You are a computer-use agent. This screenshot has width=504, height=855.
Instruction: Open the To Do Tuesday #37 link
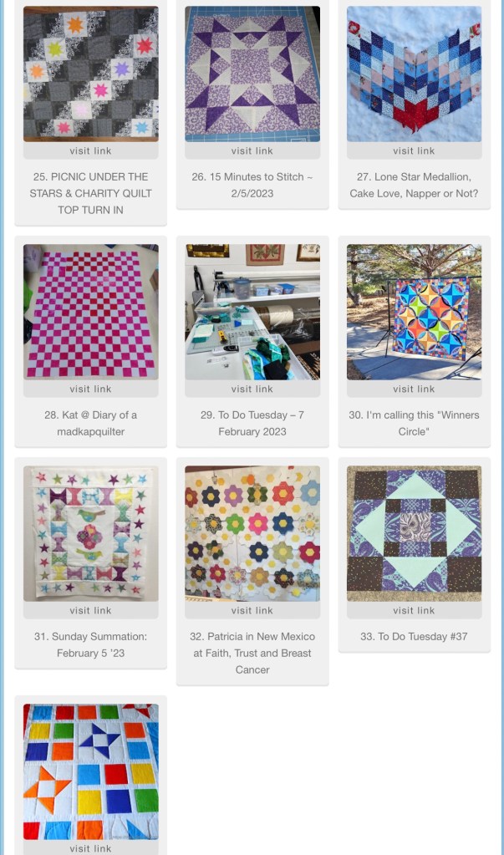(414, 636)
